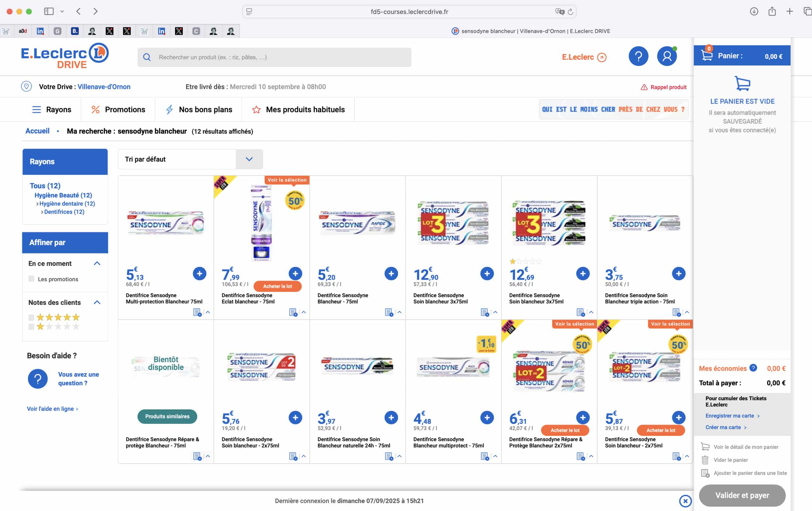Image resolution: width=812 pixels, height=511 pixels.
Task: Add the 5,20 € Sensodyne Blancheur to cart
Action: [x=391, y=273]
